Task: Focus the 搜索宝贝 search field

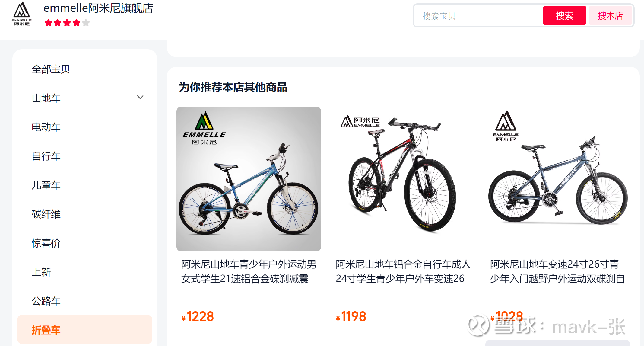Action: tap(479, 16)
